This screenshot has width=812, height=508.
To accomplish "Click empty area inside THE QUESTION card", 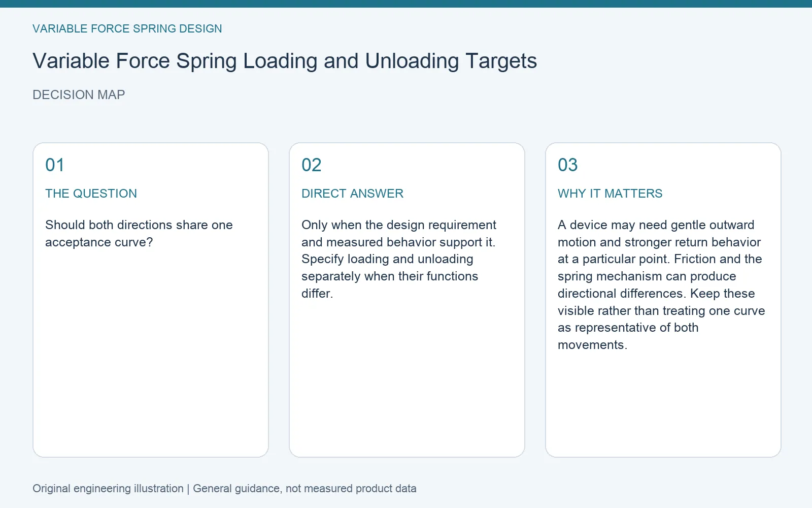I will point(151,356).
